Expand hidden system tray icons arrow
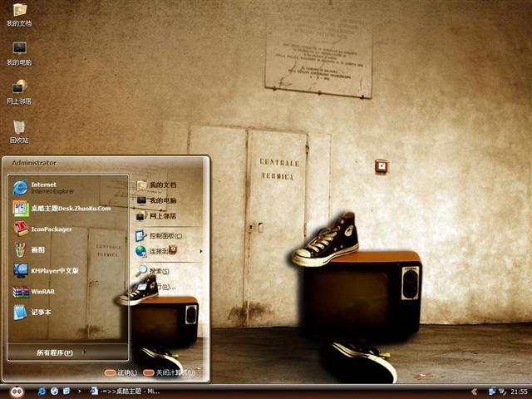The width and height of the screenshot is (532, 399). click(x=475, y=392)
